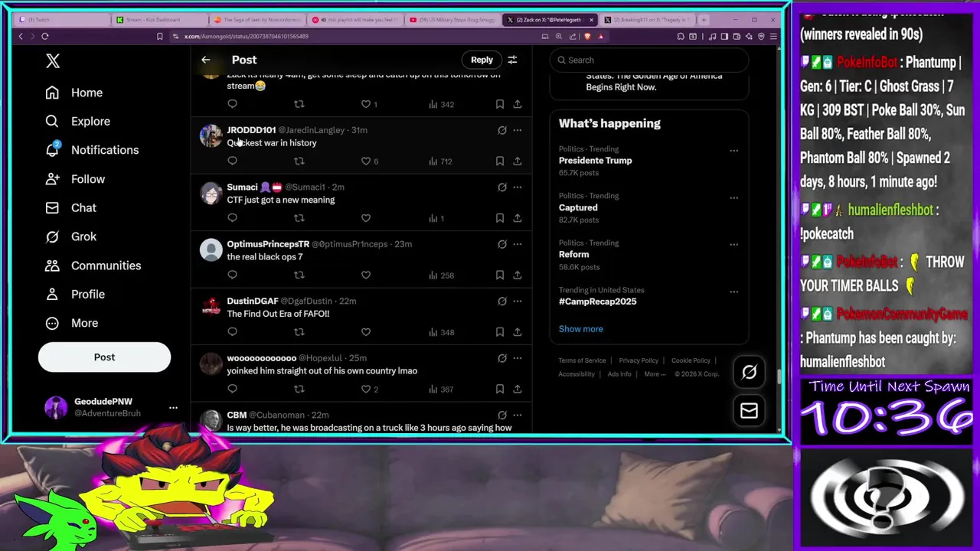Open Explore in the X sidebar

click(77, 121)
